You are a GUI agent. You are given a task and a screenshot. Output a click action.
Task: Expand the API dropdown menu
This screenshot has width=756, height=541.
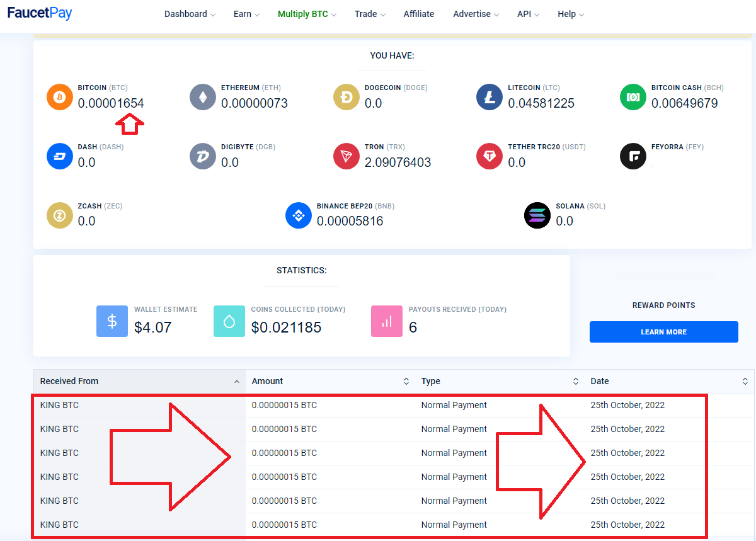(x=528, y=14)
